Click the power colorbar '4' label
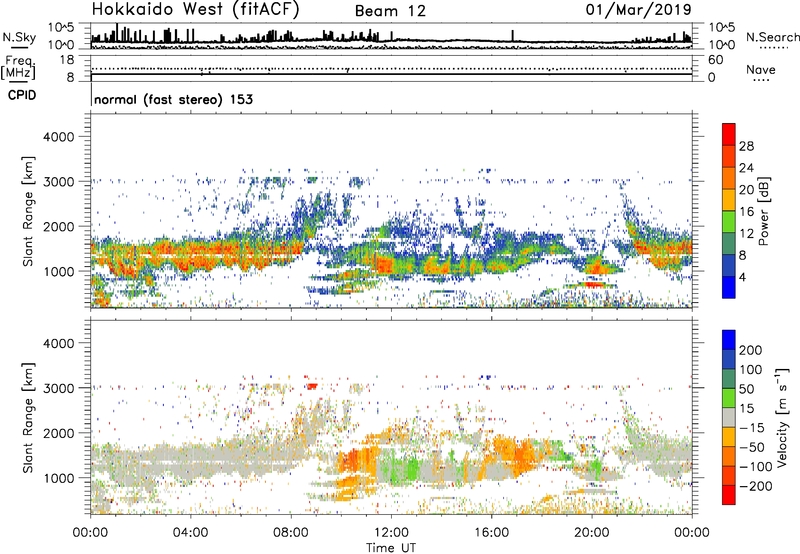This screenshot has width=800, height=554. pyautogui.click(x=742, y=277)
